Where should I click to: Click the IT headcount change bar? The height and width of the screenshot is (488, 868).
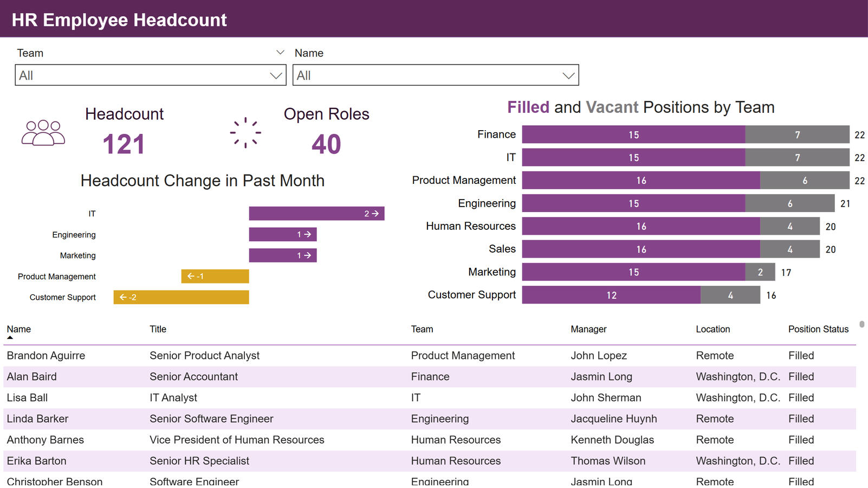click(x=316, y=213)
